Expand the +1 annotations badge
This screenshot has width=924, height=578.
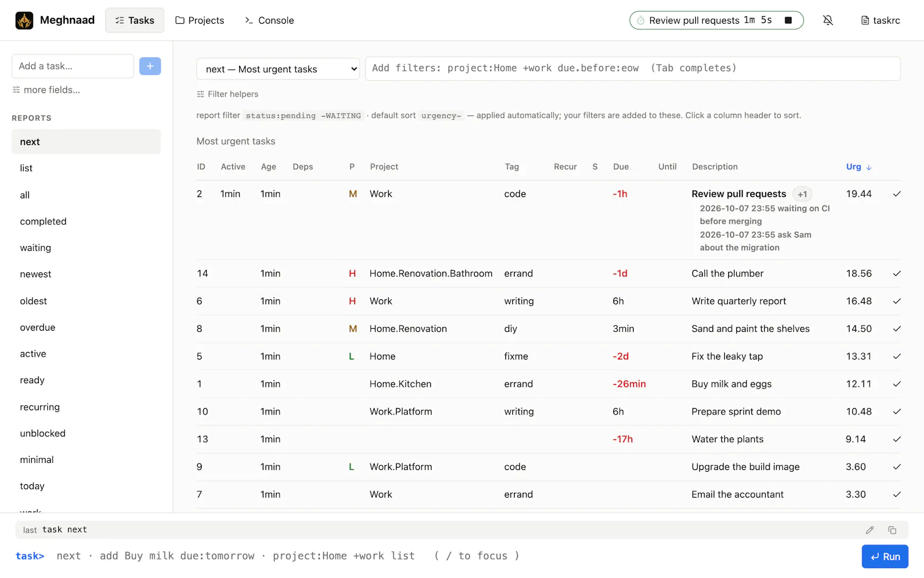point(802,194)
